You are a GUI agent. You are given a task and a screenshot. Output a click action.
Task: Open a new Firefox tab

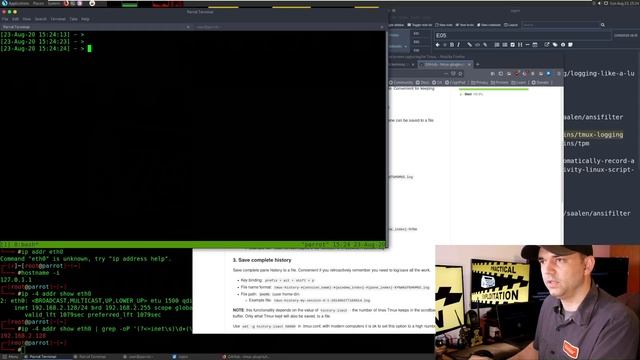click(478, 64)
